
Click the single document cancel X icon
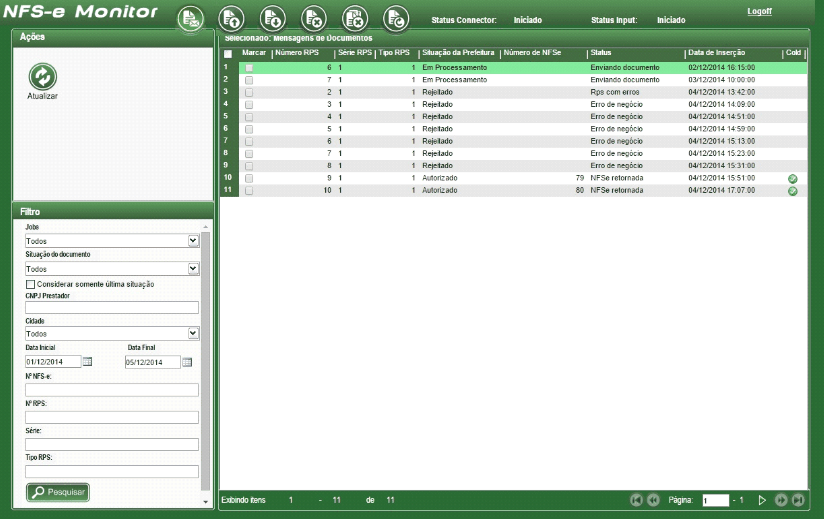[x=314, y=19]
